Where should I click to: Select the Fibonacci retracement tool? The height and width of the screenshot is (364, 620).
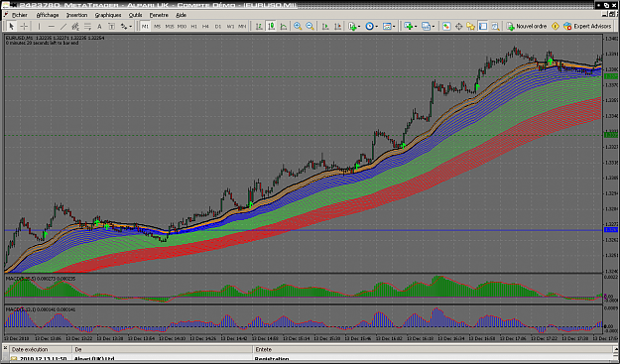tap(87, 27)
